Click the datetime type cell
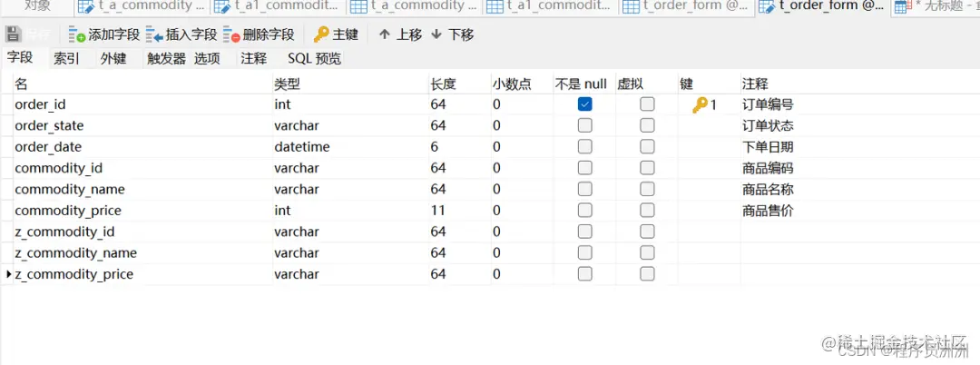Screen dimensions: 980x365 click(350, 147)
